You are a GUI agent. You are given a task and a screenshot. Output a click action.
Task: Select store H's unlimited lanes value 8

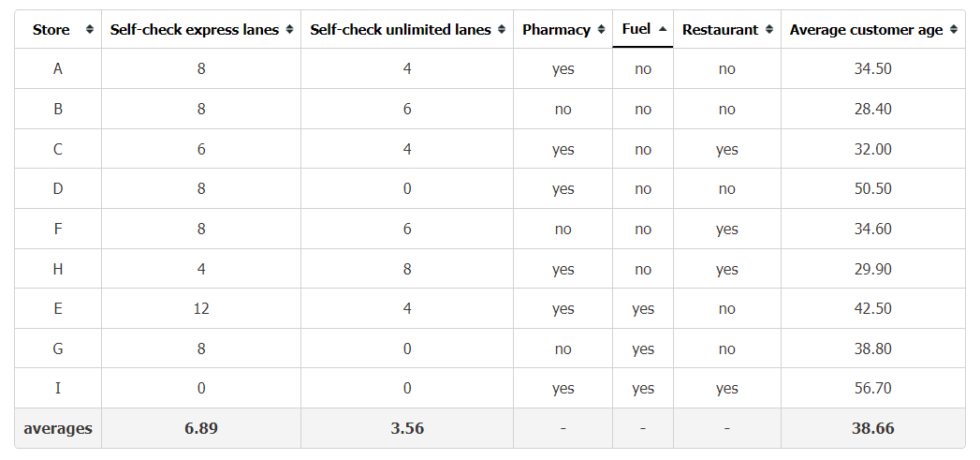coord(407,269)
